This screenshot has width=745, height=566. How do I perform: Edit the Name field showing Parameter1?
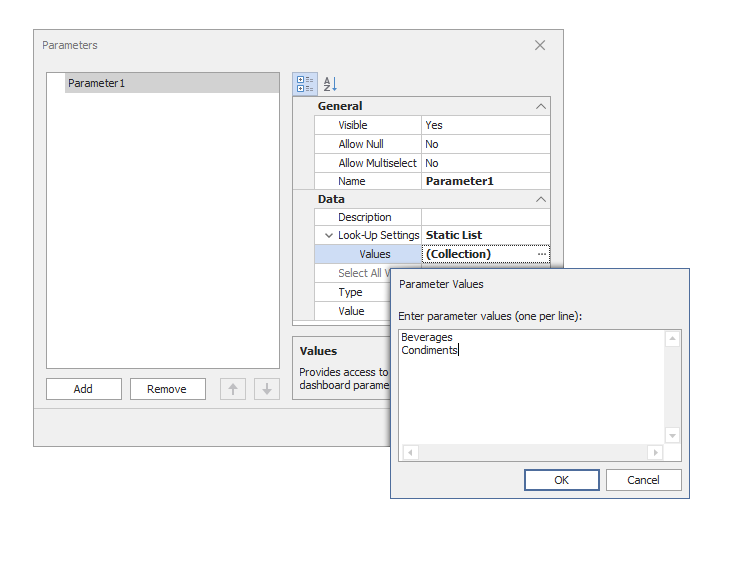486,181
